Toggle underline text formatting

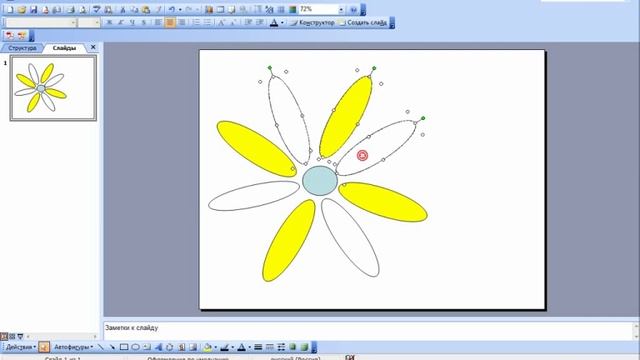132,23
